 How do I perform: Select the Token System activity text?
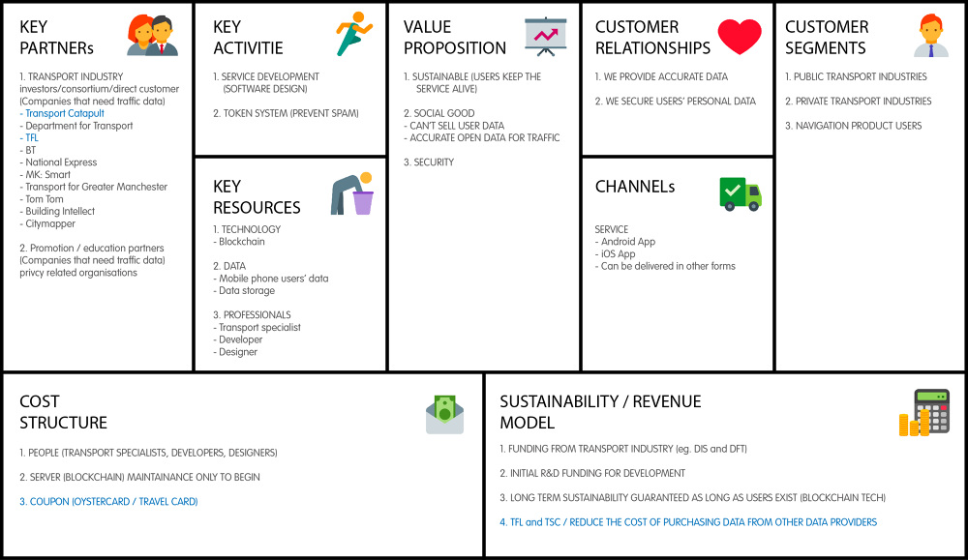click(286, 113)
